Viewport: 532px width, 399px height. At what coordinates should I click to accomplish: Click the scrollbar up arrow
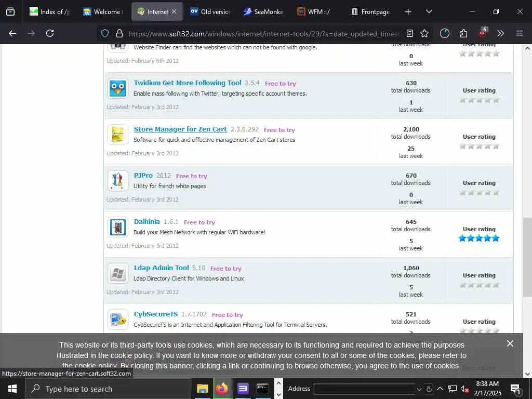(x=527, y=48)
